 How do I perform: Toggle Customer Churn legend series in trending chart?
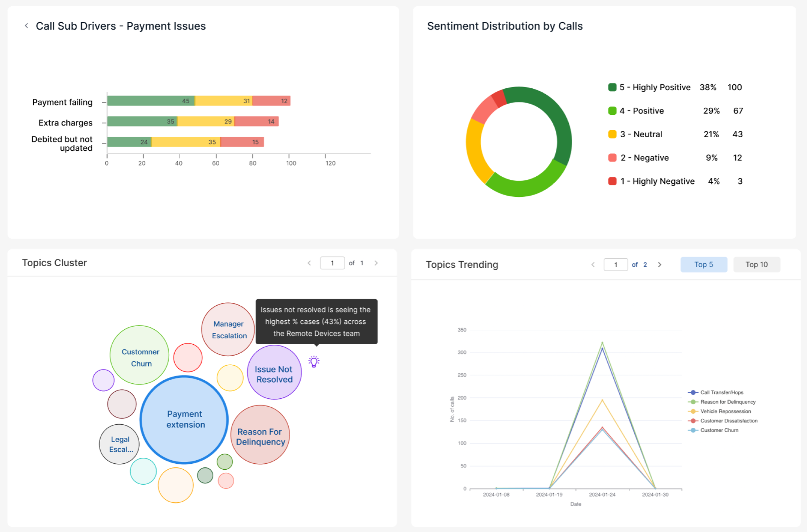tap(714, 430)
